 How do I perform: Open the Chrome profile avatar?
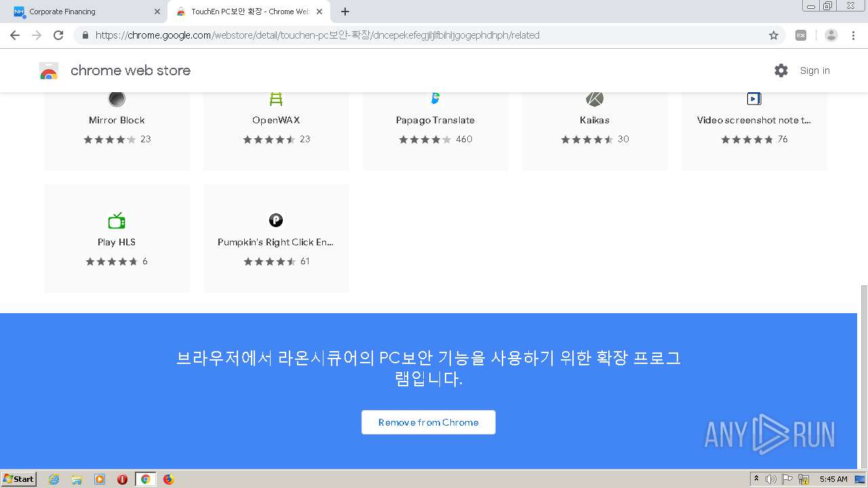(831, 35)
